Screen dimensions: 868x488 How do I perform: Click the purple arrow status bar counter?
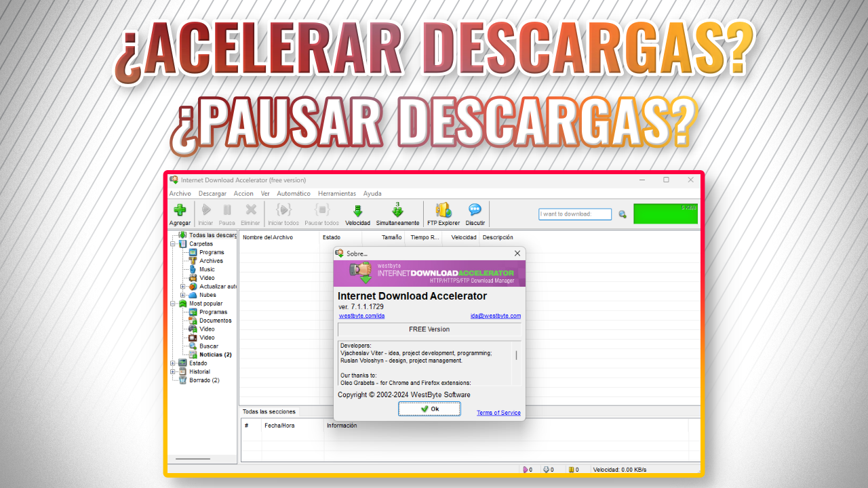(527, 469)
